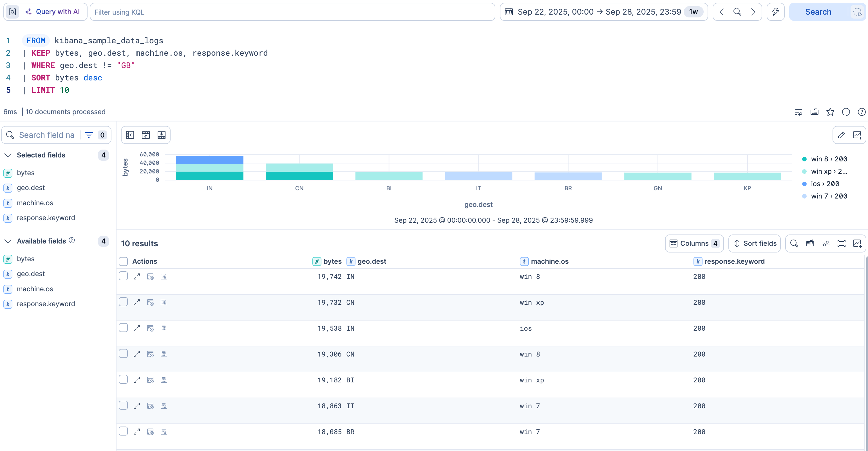868x451 pixels.
Task: Select response.keyword under Available fields
Action: coord(46,304)
